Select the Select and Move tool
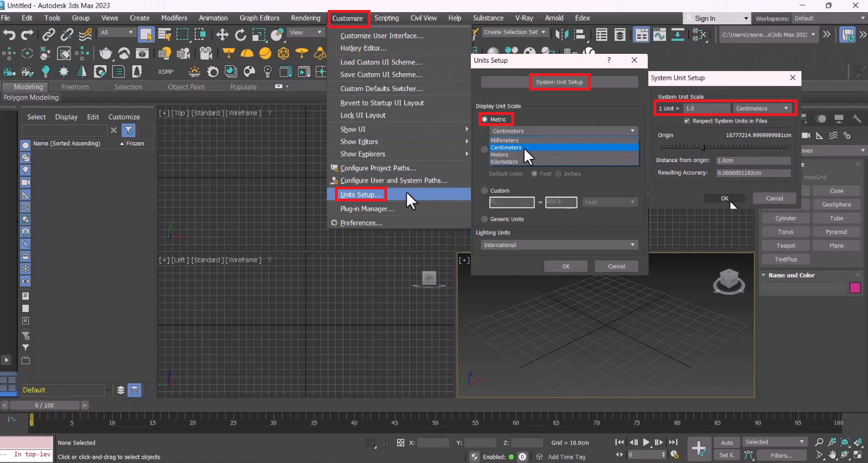This screenshot has width=868, height=463. click(x=222, y=35)
